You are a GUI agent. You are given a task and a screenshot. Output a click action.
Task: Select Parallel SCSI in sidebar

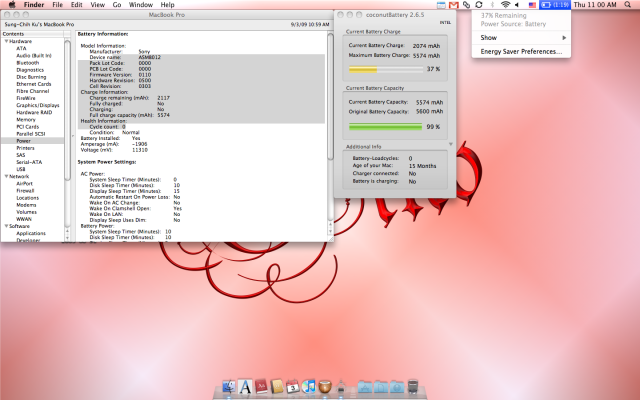tap(31, 134)
